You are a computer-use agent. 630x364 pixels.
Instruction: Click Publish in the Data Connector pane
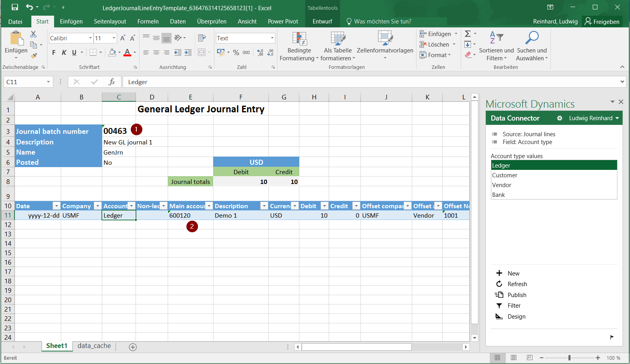[x=516, y=295]
